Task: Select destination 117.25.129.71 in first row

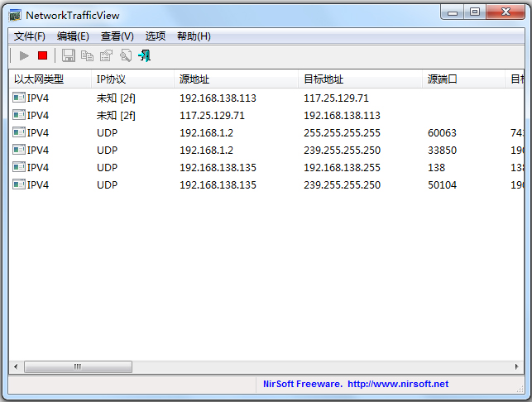Action: coord(336,98)
